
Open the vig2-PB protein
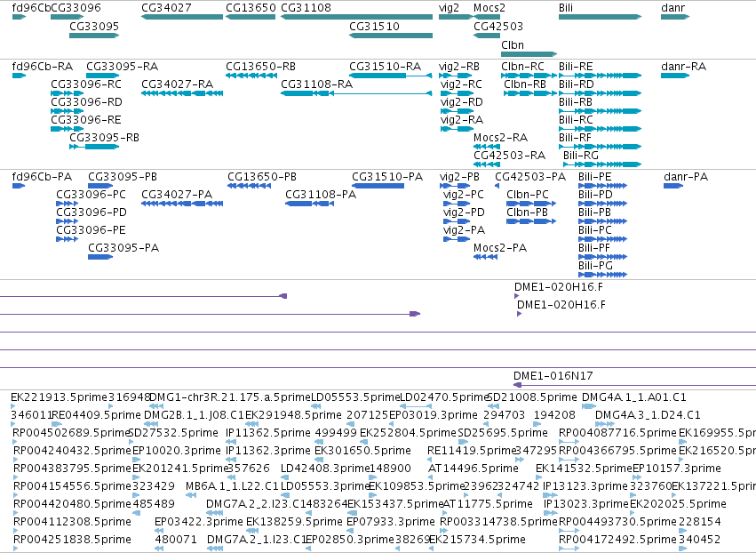[455, 186]
